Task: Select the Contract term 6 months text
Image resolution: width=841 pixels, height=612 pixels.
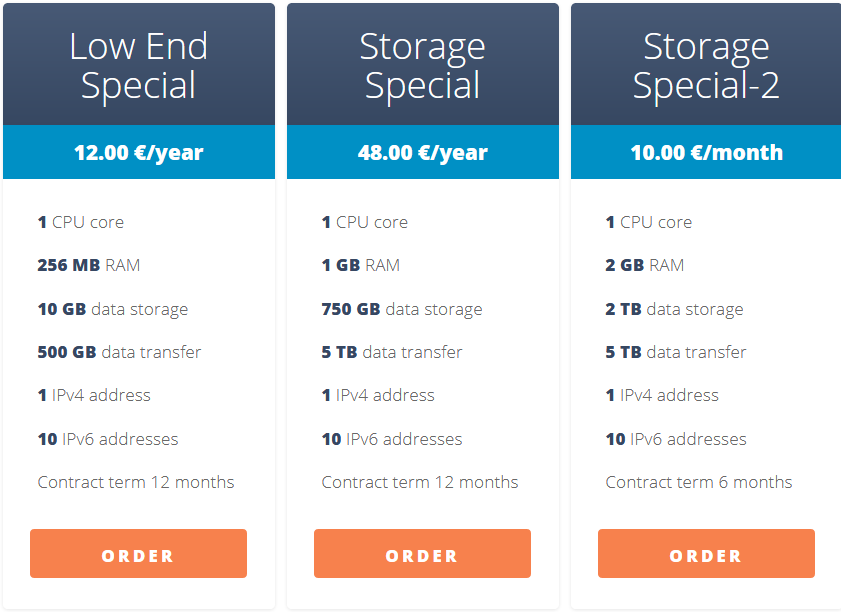Action: pos(698,482)
